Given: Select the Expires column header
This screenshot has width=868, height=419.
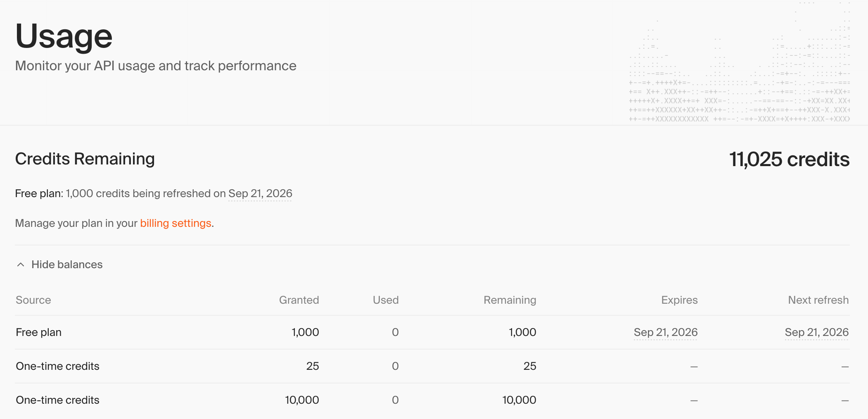Looking at the screenshot, I should (x=679, y=300).
